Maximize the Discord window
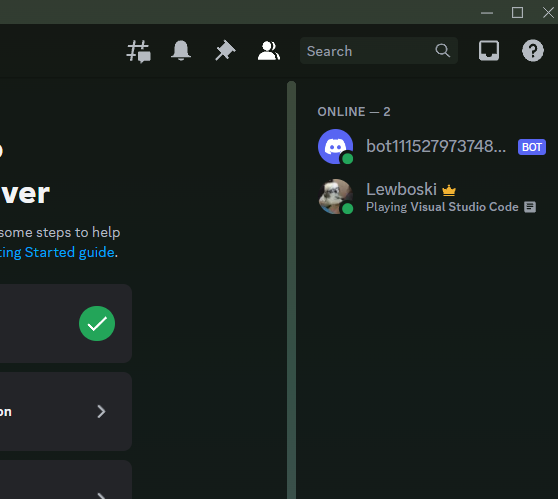The height and width of the screenshot is (499, 558). (x=517, y=13)
